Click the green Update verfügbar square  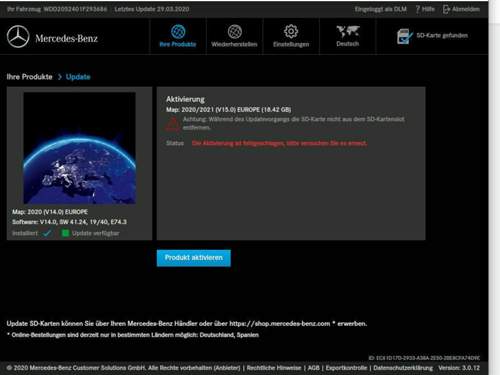[x=65, y=233]
